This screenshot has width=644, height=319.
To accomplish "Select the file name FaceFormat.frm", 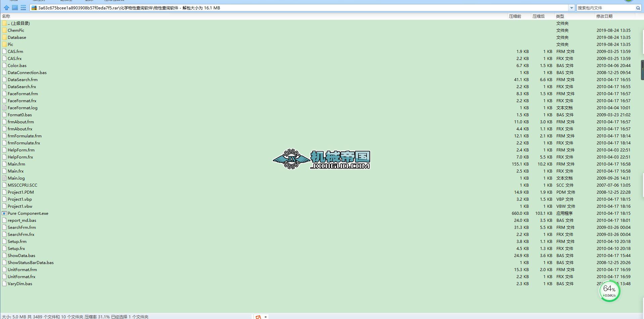I will point(23,93).
